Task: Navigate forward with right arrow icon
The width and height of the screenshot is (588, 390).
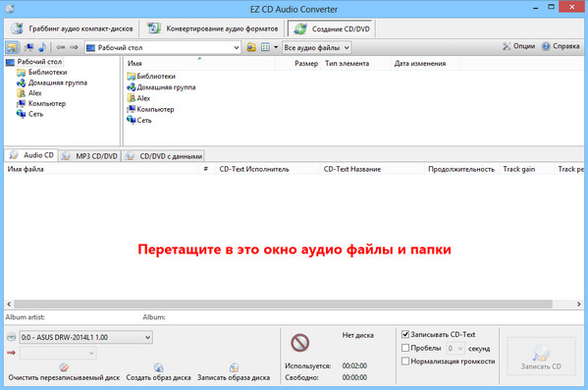Action: (x=74, y=47)
